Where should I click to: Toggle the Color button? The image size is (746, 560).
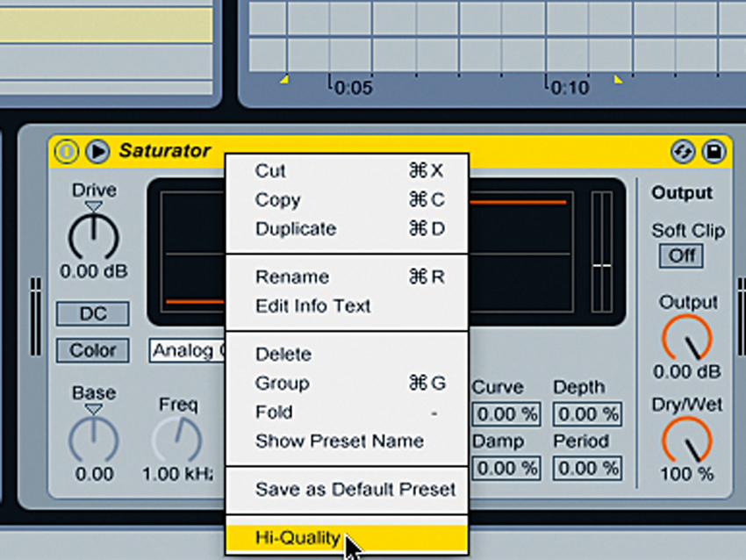click(x=93, y=350)
